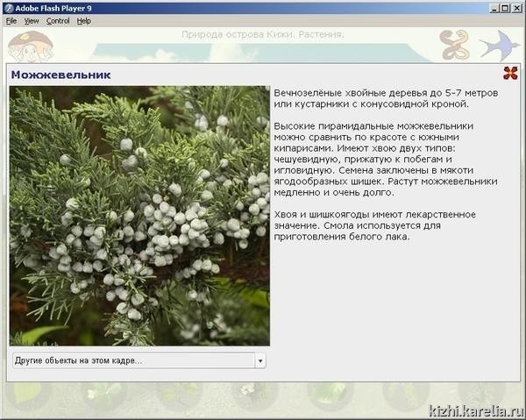The height and width of the screenshot is (420, 526).
Task: Open the Control menu
Action: pyautogui.click(x=58, y=20)
